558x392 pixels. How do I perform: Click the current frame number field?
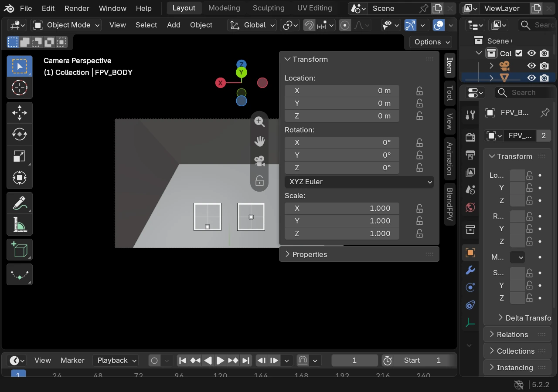pyautogui.click(x=354, y=360)
